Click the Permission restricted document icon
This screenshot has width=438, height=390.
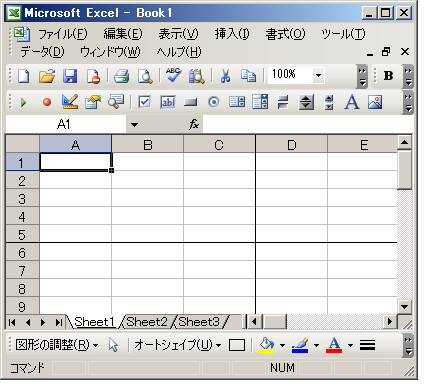93,76
